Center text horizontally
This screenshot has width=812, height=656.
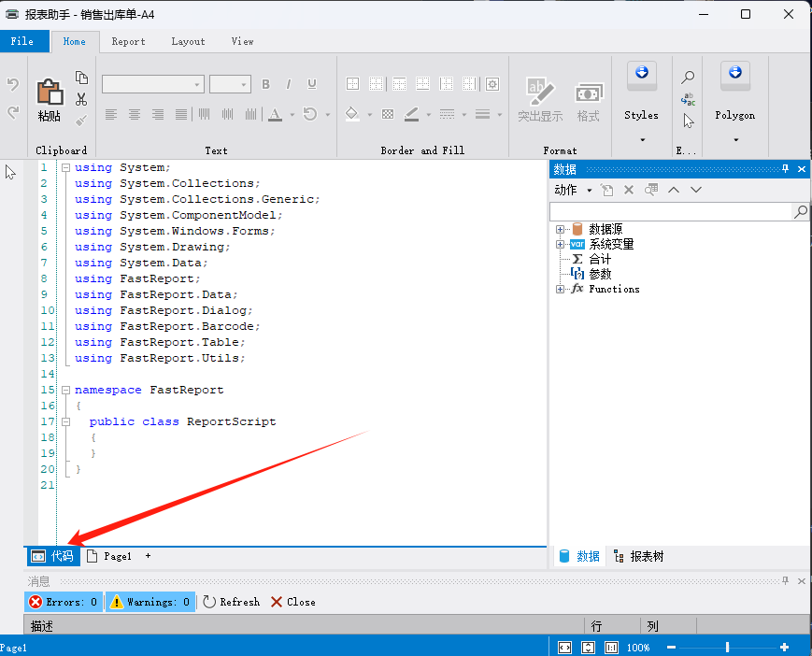click(135, 114)
